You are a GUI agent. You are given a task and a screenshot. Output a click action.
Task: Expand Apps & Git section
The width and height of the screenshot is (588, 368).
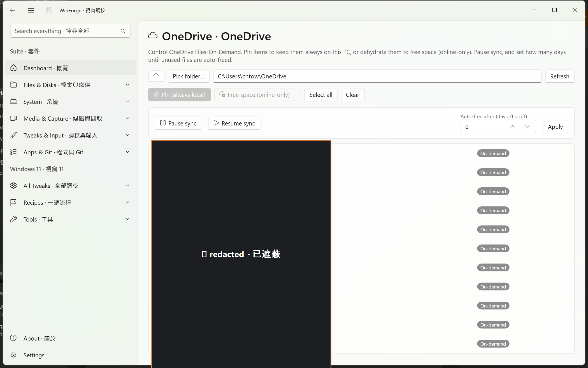tap(127, 152)
